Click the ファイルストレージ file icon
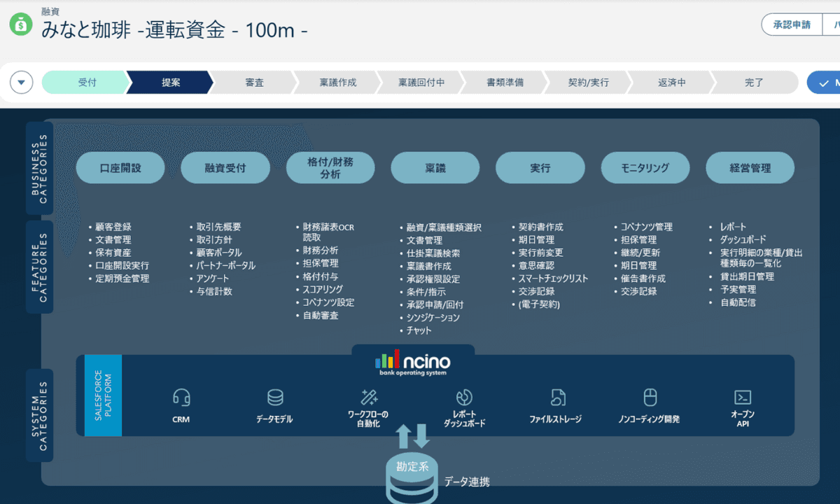Viewport: 840px width, 504px height. 557,398
